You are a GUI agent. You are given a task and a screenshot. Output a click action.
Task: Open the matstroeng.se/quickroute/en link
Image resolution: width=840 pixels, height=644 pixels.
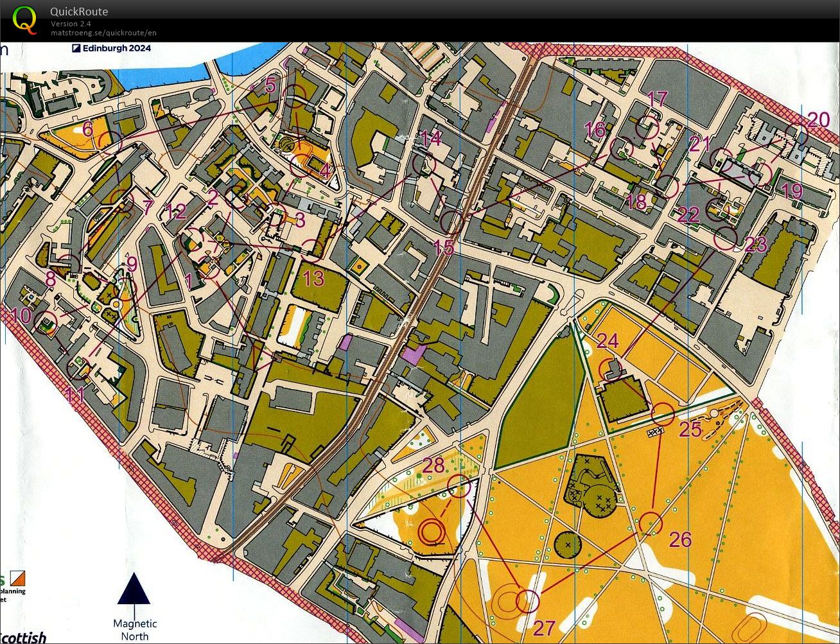[103, 33]
